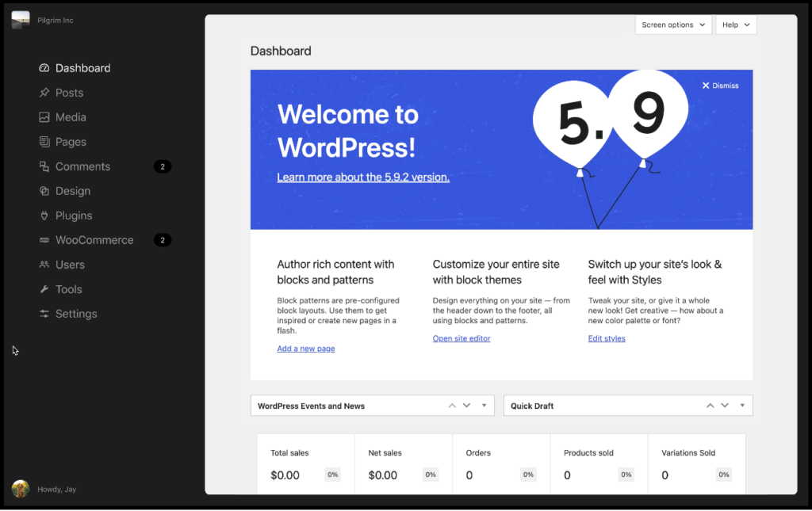The width and height of the screenshot is (812, 511).
Task: Click the Pilgrim Inc site name
Action: (x=56, y=20)
